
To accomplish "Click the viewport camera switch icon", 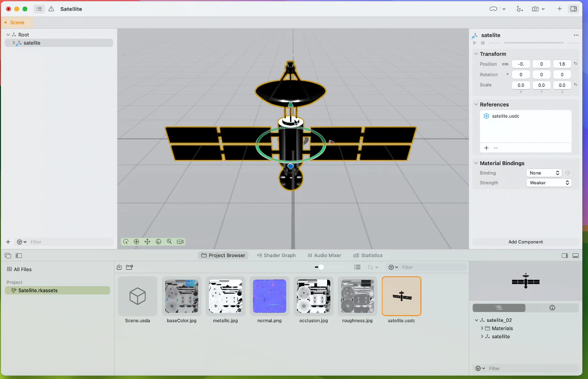I will tap(180, 242).
